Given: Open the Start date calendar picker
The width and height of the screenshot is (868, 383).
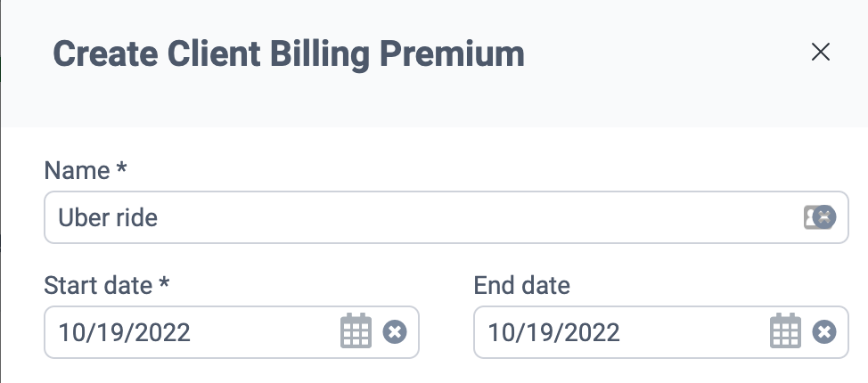Looking at the screenshot, I should click(355, 332).
